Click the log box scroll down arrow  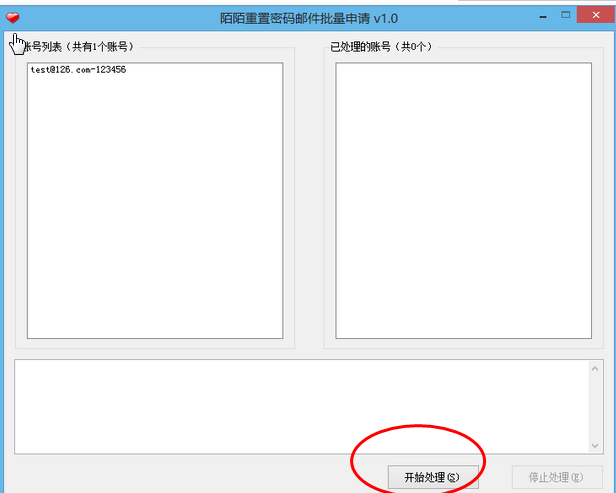[x=595, y=445]
